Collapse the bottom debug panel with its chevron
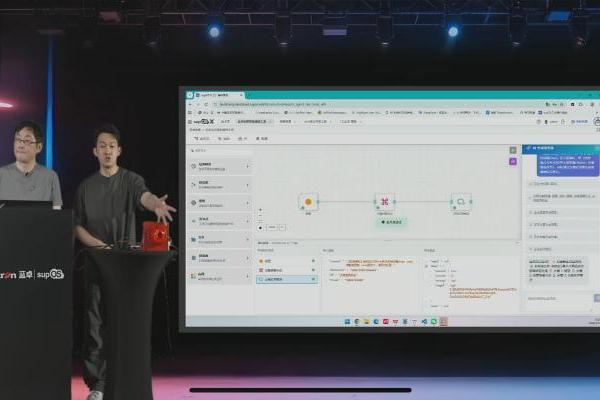Screen dimensions: 600x400 (x=517, y=243)
